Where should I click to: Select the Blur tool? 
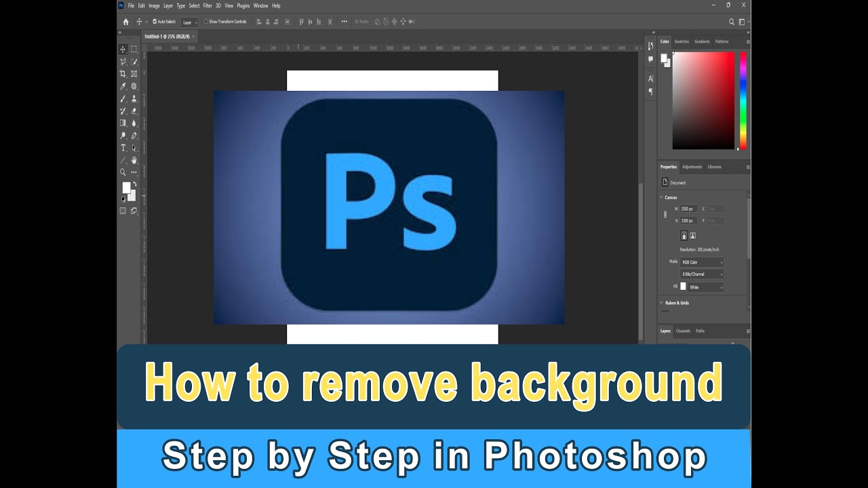coord(134,123)
